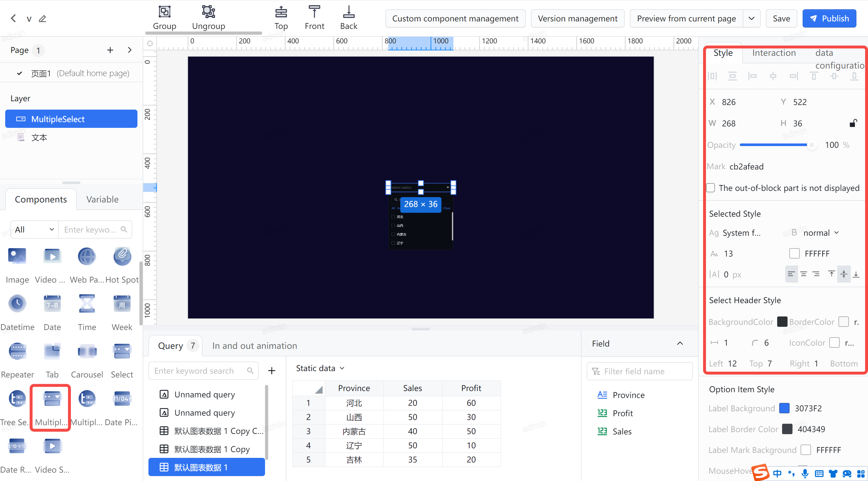Switch to the Variable tab
Image resolution: width=868 pixels, height=481 pixels.
(102, 199)
